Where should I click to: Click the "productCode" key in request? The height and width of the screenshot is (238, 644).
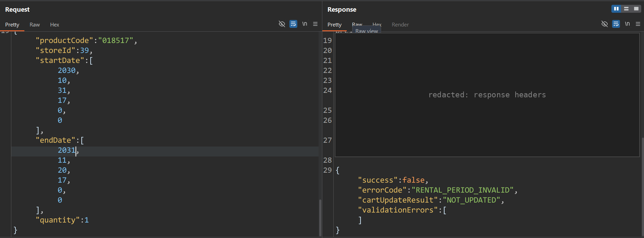pos(64,41)
